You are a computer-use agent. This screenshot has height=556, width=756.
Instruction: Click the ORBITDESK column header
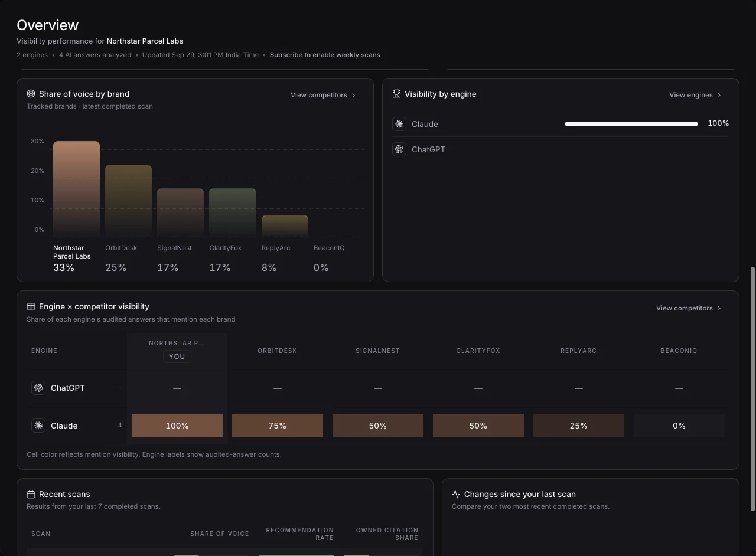pos(278,351)
